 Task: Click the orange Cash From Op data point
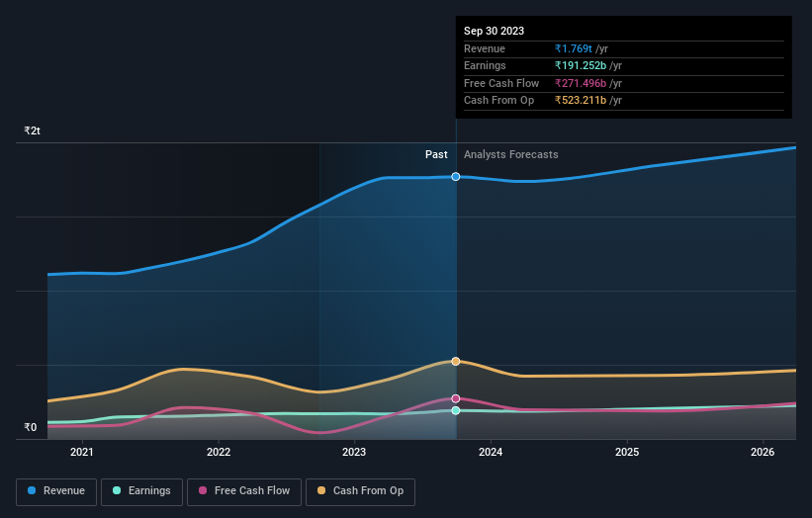[x=456, y=361]
